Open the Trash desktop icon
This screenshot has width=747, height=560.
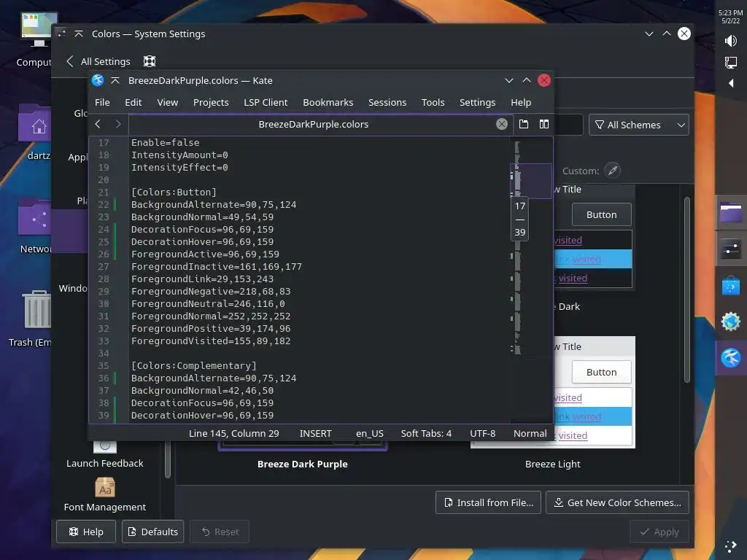[34, 319]
